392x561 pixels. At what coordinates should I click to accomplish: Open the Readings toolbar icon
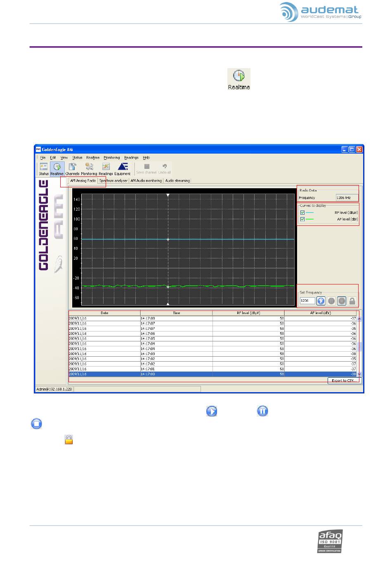[x=106, y=168]
